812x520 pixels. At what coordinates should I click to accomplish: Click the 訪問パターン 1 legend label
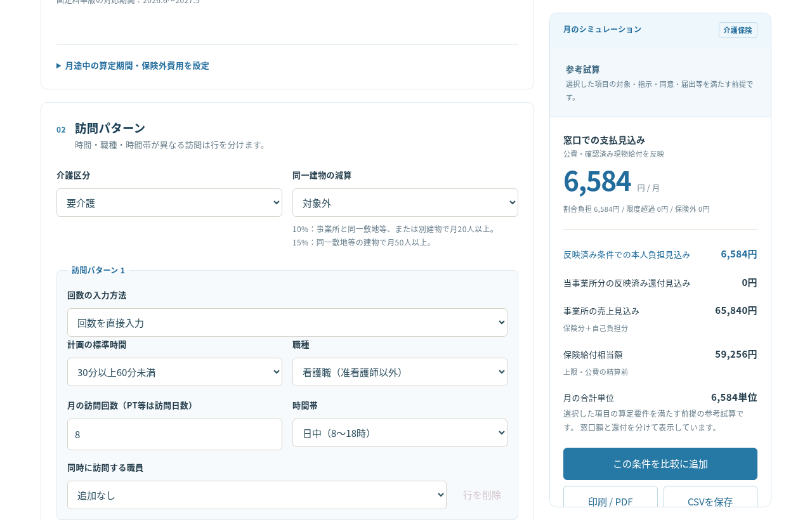[98, 270]
